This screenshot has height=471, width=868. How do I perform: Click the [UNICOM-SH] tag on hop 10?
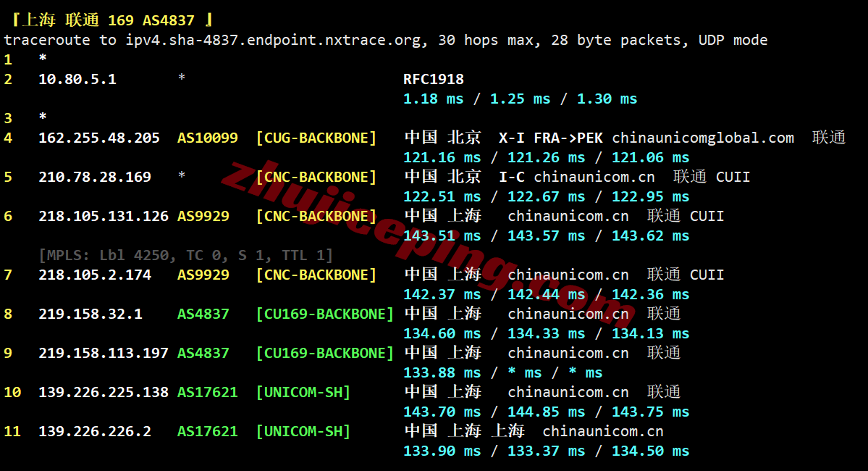pyautogui.click(x=303, y=393)
